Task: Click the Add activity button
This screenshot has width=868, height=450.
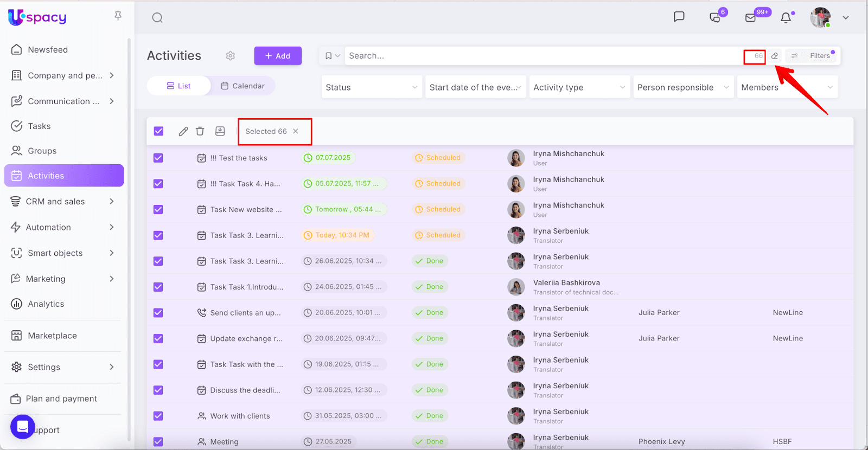Action: pyautogui.click(x=278, y=56)
